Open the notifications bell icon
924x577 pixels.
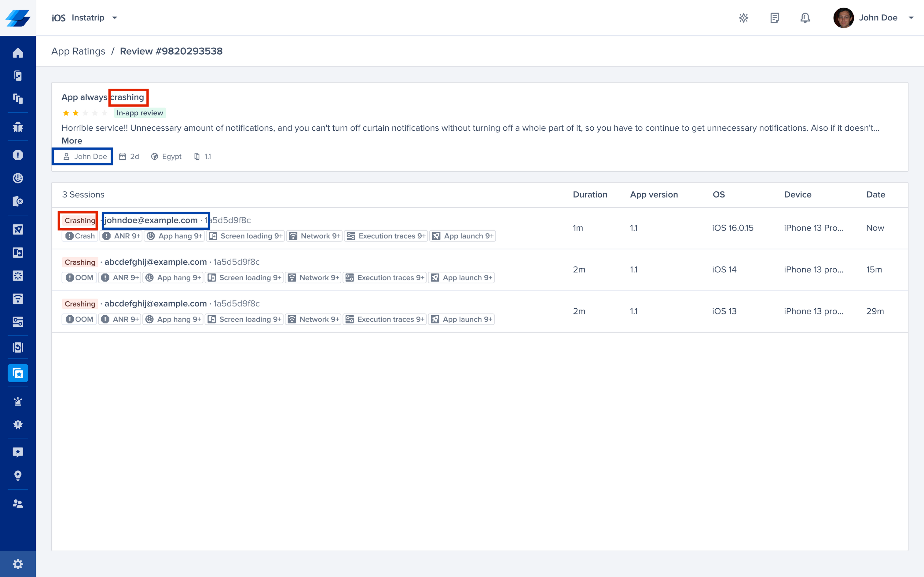805,18
